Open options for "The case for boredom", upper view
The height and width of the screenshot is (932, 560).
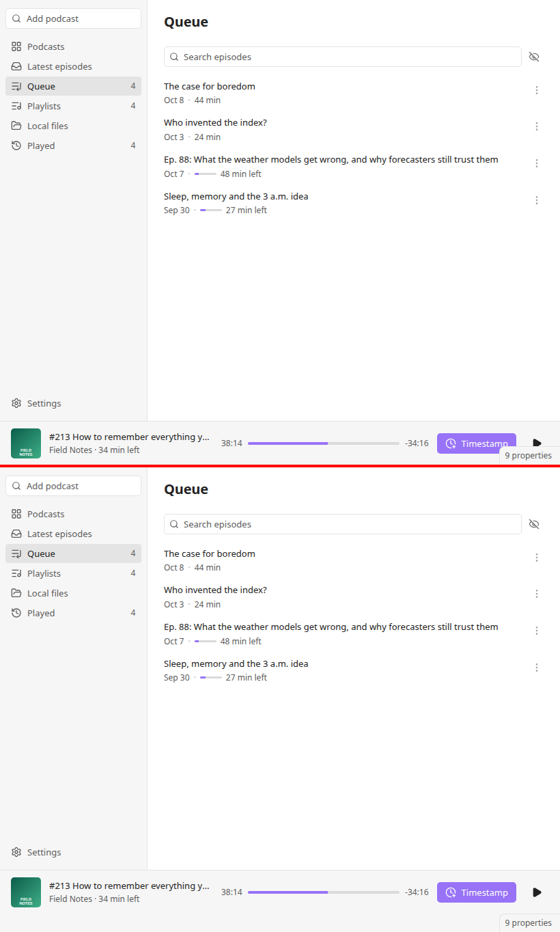pyautogui.click(x=537, y=90)
